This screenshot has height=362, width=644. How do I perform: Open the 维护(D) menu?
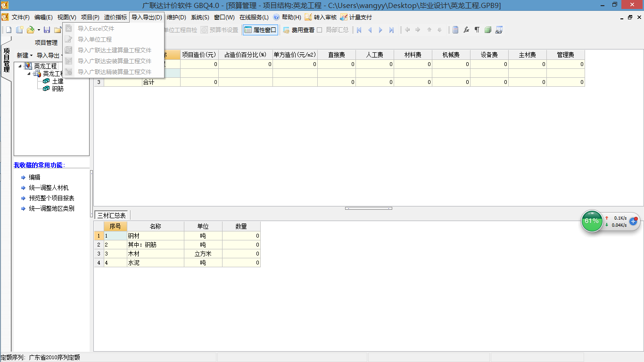tap(176, 17)
